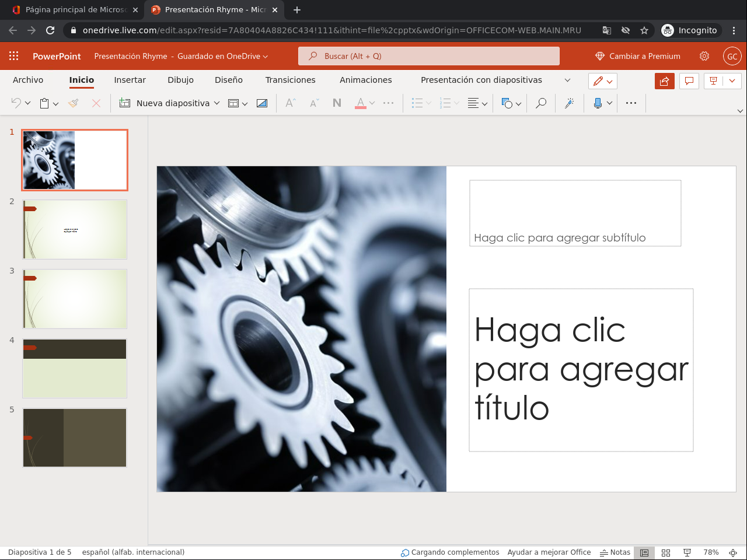
Task: Bookmark this page with the star icon
Action: click(644, 30)
